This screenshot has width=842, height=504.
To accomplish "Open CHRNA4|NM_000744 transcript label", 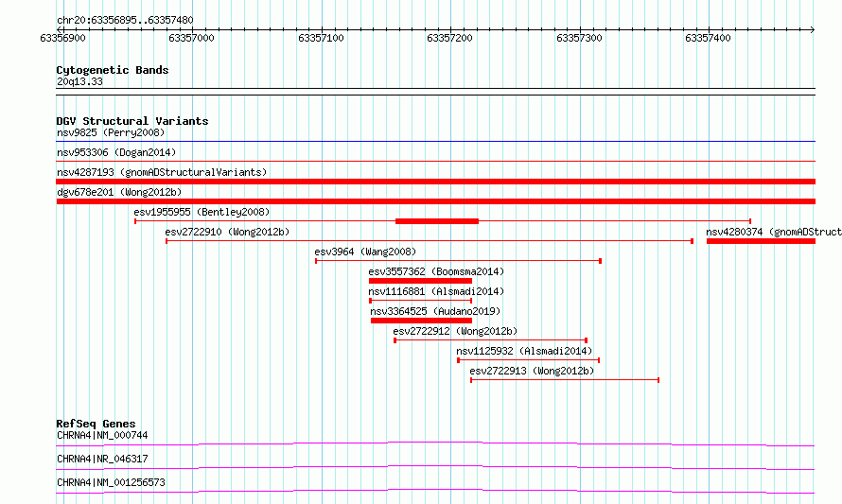I will point(102,435).
